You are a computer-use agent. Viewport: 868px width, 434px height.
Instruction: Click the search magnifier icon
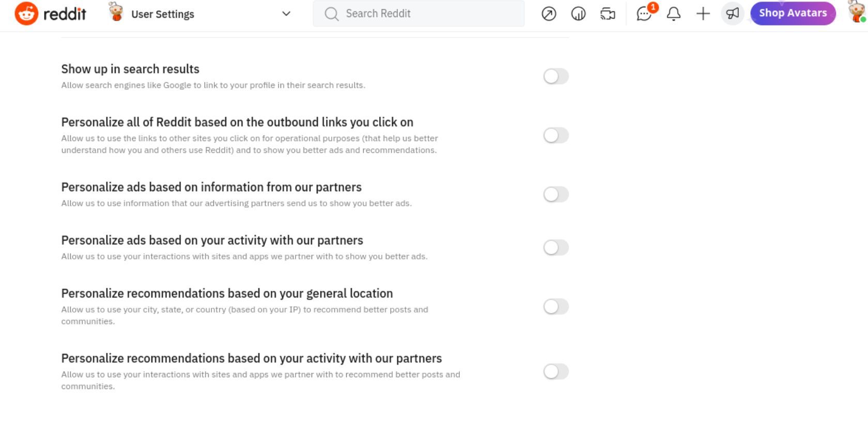pos(331,14)
